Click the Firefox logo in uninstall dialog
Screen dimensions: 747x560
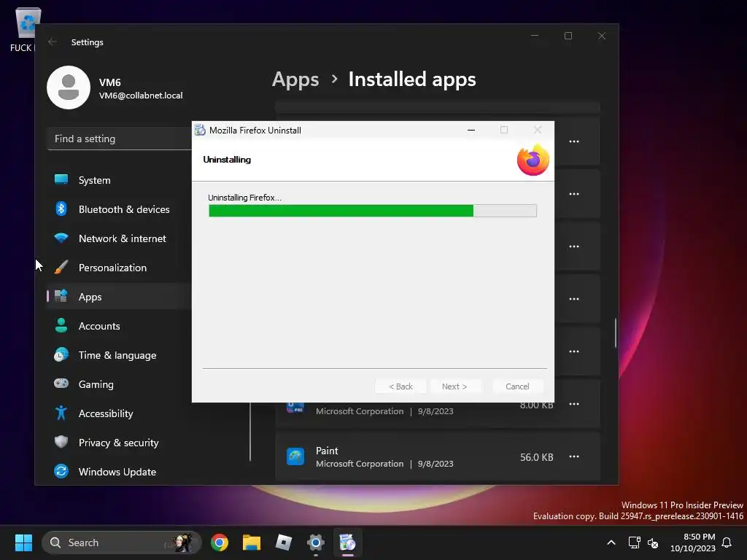tap(533, 160)
